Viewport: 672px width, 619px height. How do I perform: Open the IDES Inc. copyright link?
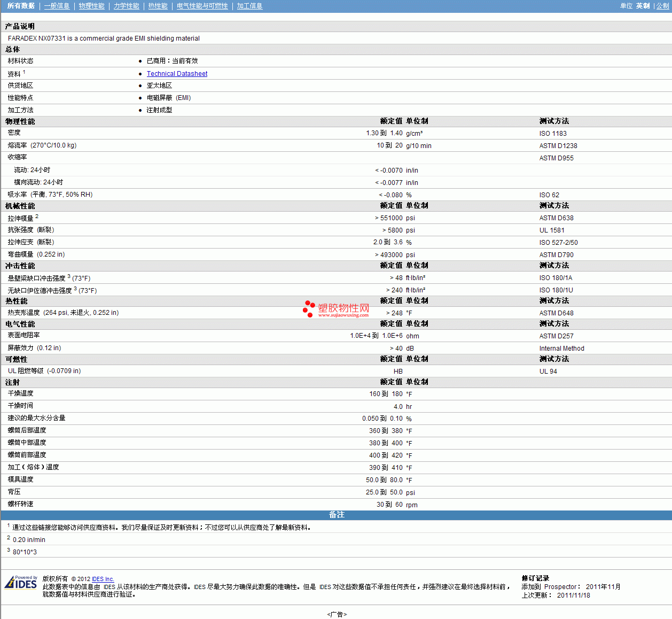(x=103, y=579)
